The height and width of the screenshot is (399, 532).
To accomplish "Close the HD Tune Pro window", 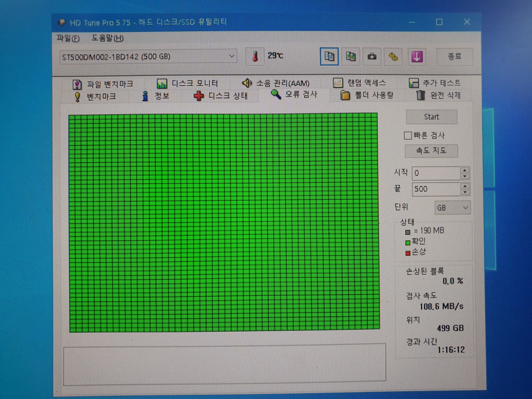I will (x=467, y=22).
